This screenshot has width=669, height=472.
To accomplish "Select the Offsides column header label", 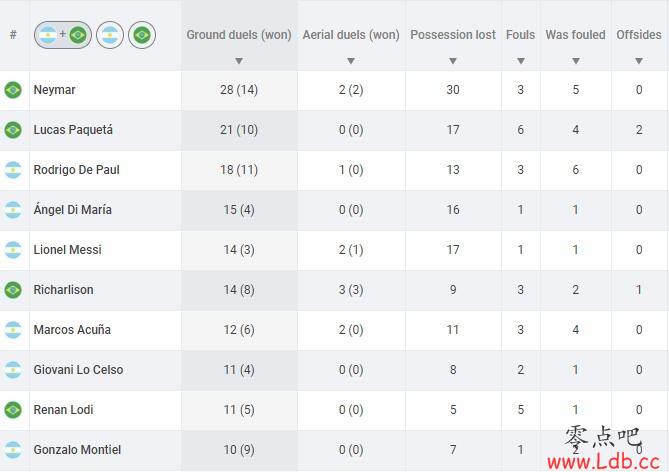I will tap(639, 35).
